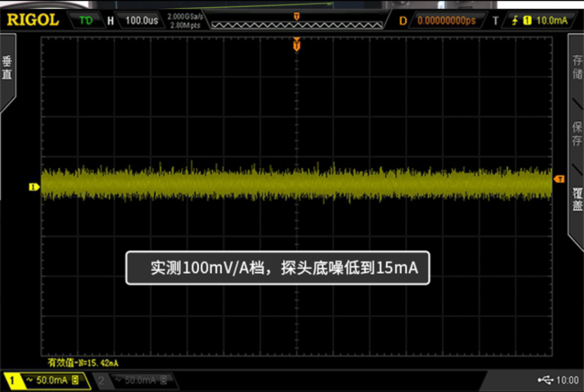
Task: Select the channel 1 ground level marker
Action: pyautogui.click(x=34, y=187)
